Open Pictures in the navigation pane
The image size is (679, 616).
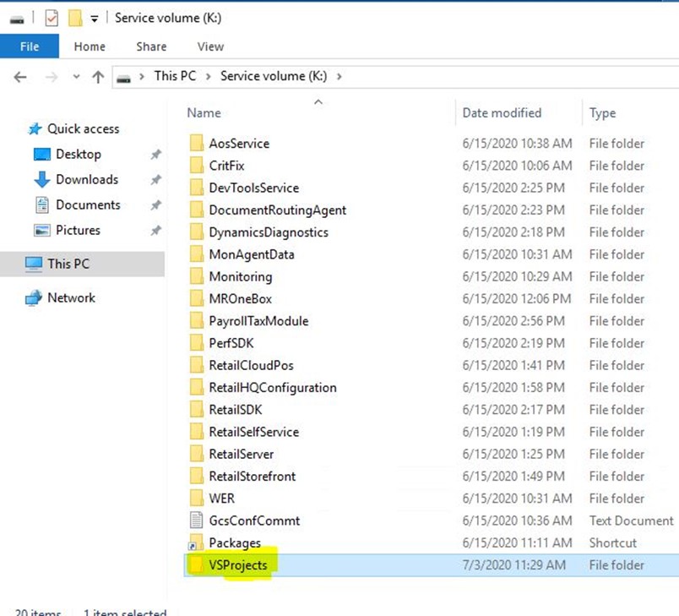[x=78, y=230]
